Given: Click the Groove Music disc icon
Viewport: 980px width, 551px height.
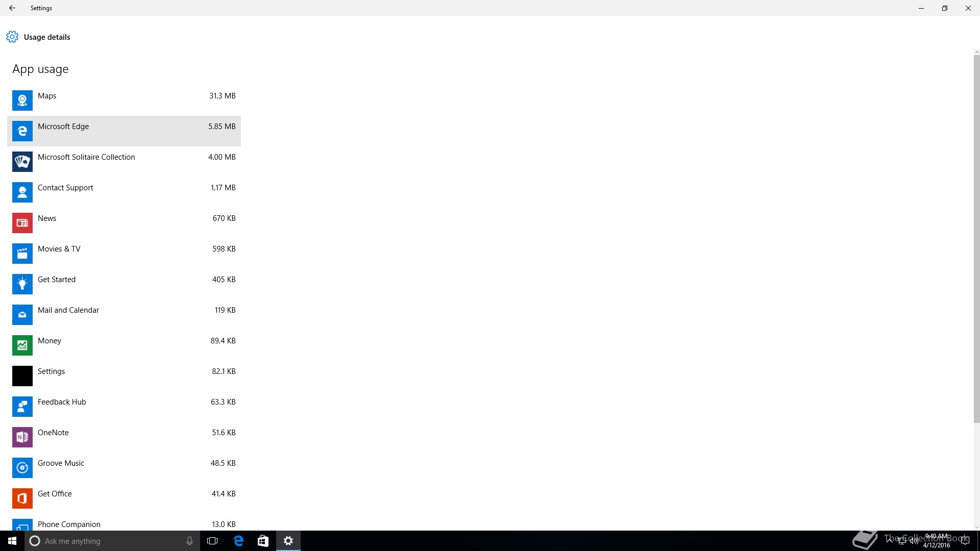Looking at the screenshot, I should (x=22, y=468).
